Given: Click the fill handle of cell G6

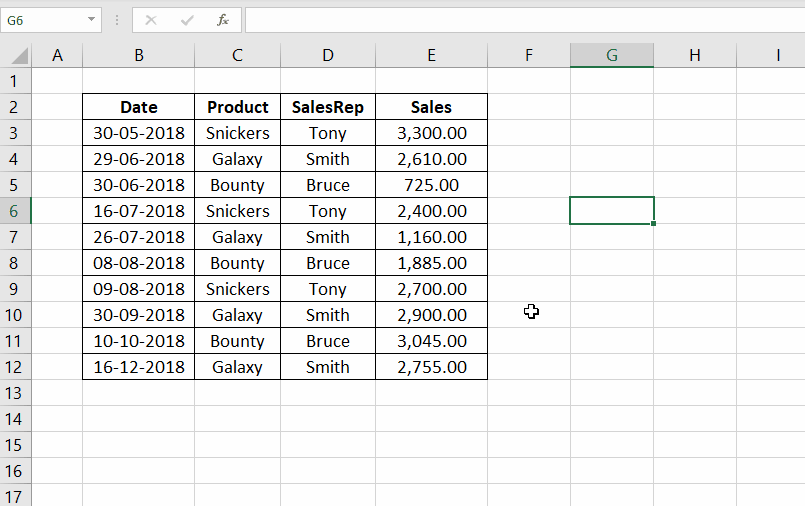Looking at the screenshot, I should [653, 224].
